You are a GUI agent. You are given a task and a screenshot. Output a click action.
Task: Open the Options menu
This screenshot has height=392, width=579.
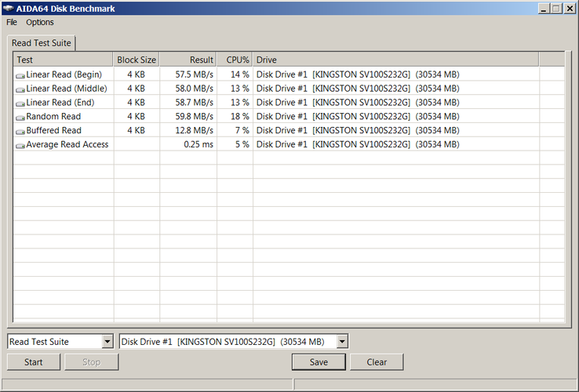(39, 22)
